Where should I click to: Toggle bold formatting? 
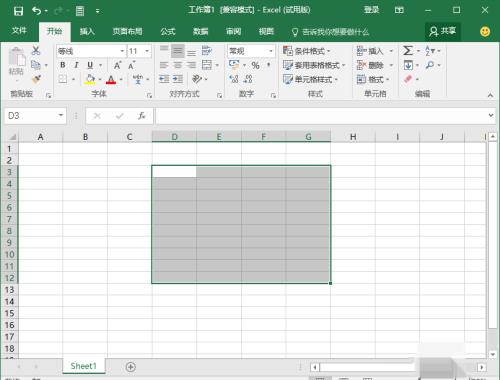pyautogui.click(x=63, y=65)
